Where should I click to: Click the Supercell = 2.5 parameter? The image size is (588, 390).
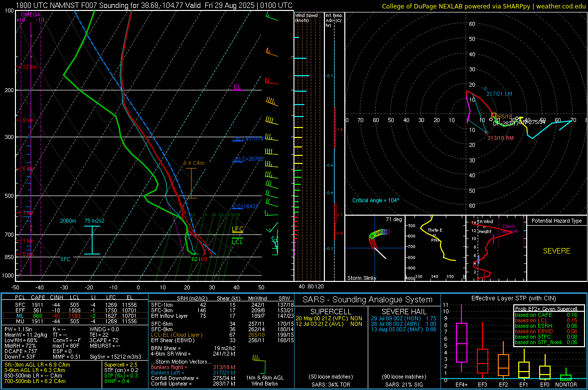(121, 365)
